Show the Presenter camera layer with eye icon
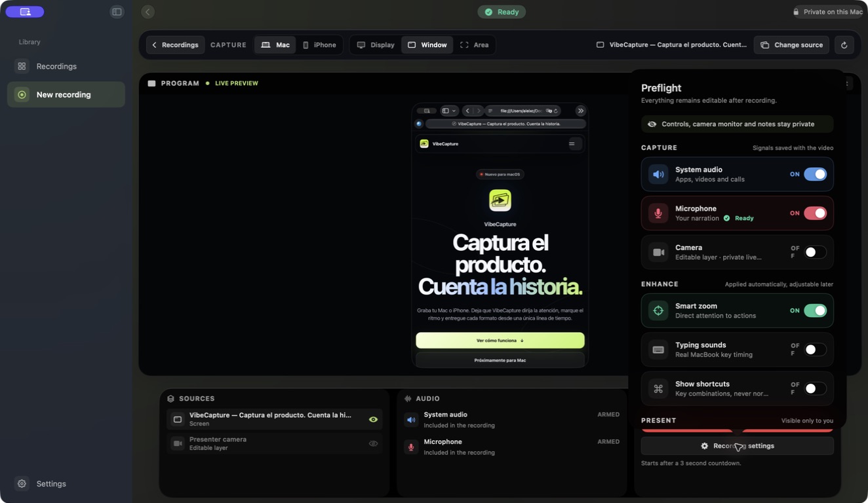This screenshot has height=503, width=868. click(x=373, y=443)
